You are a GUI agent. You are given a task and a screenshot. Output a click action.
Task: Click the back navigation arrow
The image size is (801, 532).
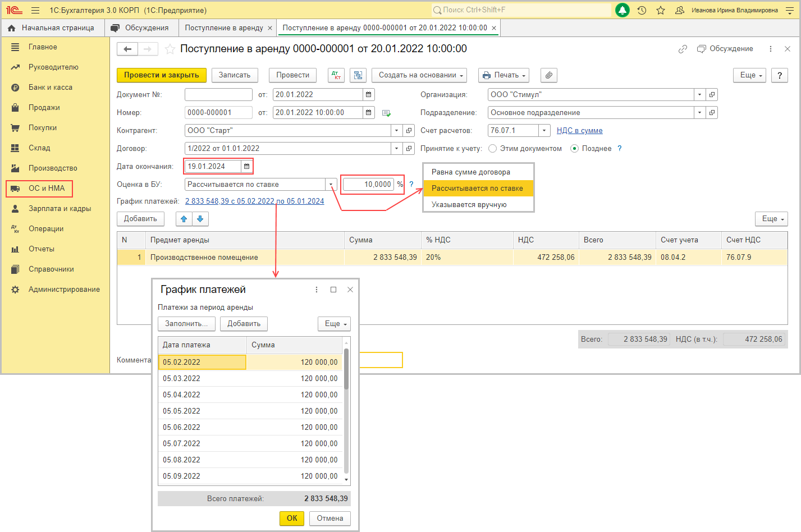pos(127,49)
